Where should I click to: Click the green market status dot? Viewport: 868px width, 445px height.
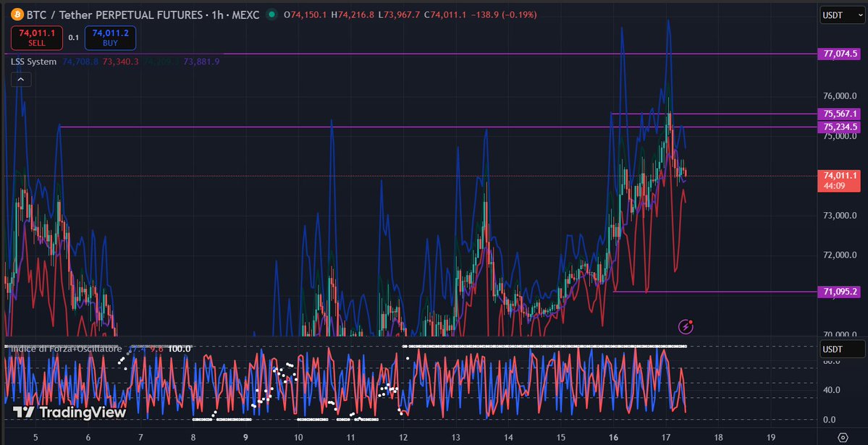(x=271, y=15)
